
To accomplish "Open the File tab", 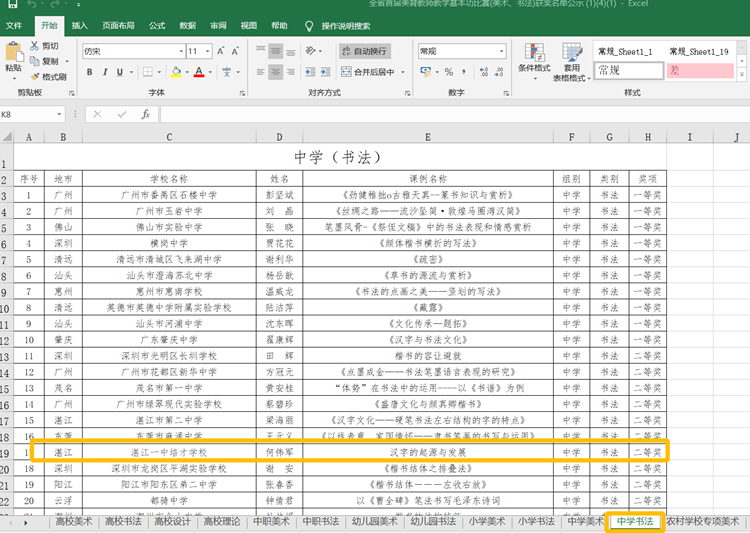I will click(x=14, y=26).
